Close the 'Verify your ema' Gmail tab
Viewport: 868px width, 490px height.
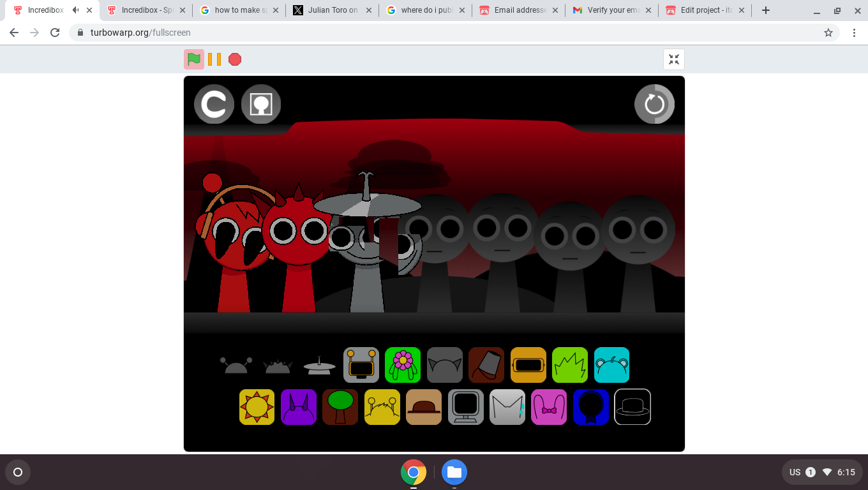coord(648,10)
